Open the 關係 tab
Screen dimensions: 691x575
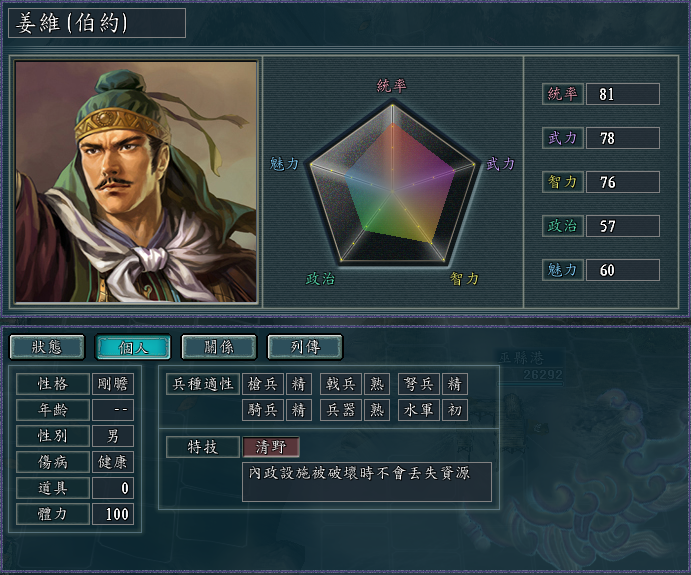click(x=219, y=347)
